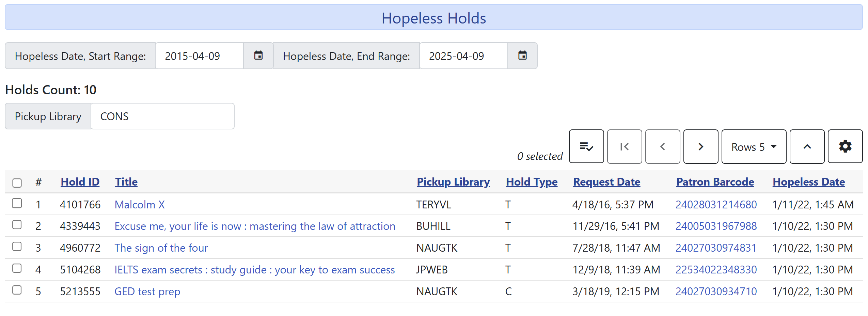The width and height of the screenshot is (868, 316).
Task: Toggle the select-all checkbox in header
Action: tap(17, 183)
